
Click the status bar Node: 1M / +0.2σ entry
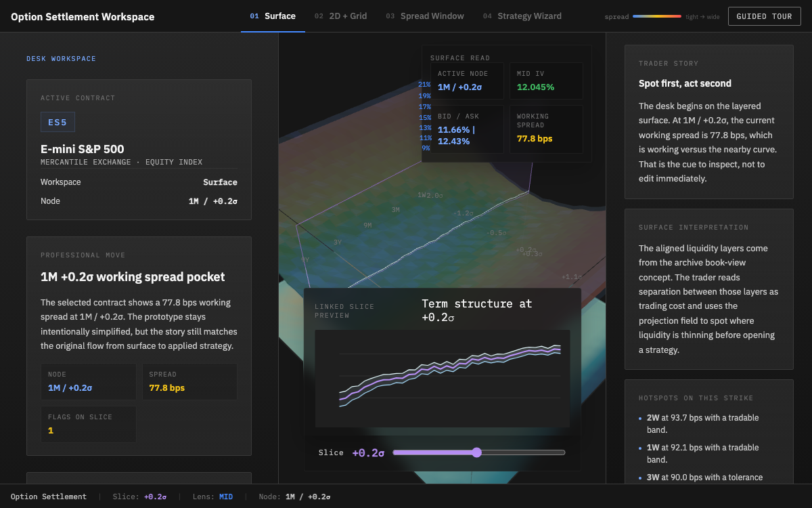tap(294, 496)
